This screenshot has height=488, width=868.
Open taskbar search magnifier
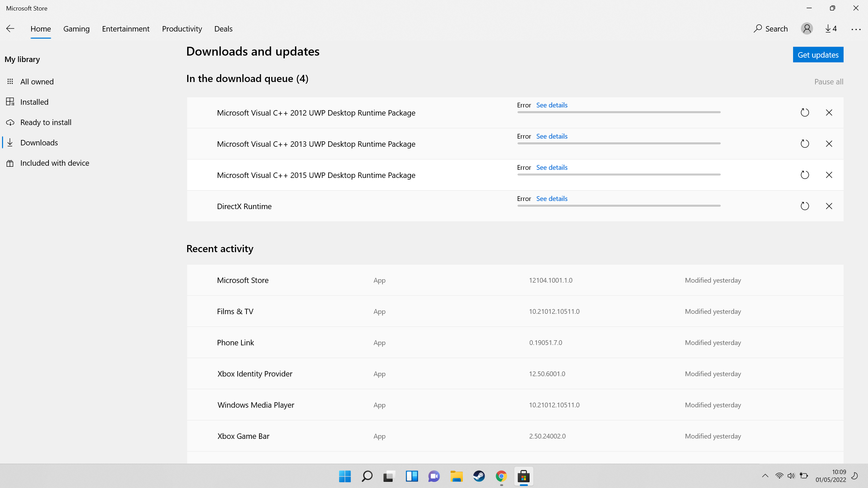point(367,476)
